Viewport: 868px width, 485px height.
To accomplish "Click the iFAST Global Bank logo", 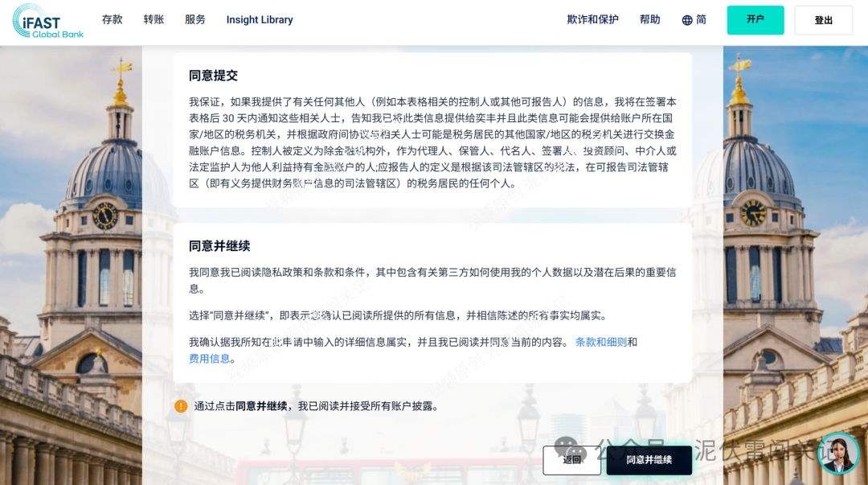I will [x=46, y=19].
